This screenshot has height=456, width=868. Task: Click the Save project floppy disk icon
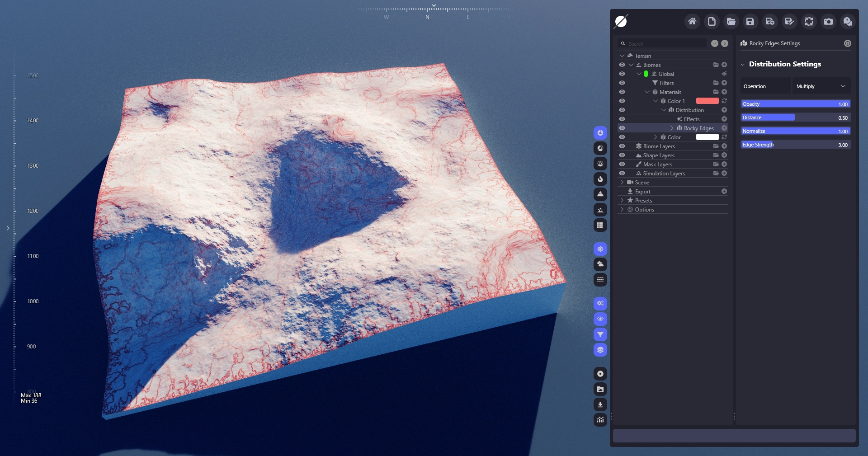click(750, 21)
